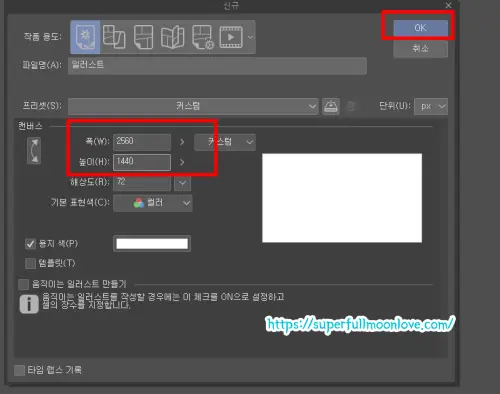Image resolution: width=500 pixels, height=394 pixels.
Task: Swap width and height orientation icon
Action: 34,151
